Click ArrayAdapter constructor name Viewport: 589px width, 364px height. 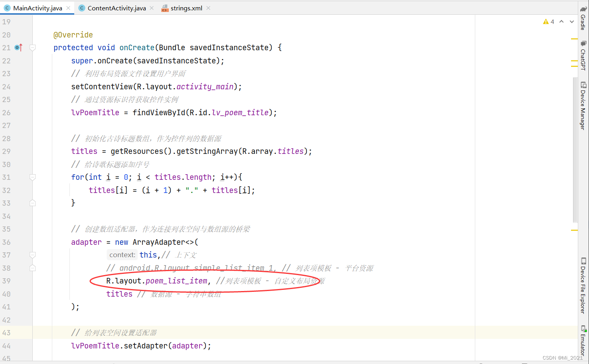(159, 242)
